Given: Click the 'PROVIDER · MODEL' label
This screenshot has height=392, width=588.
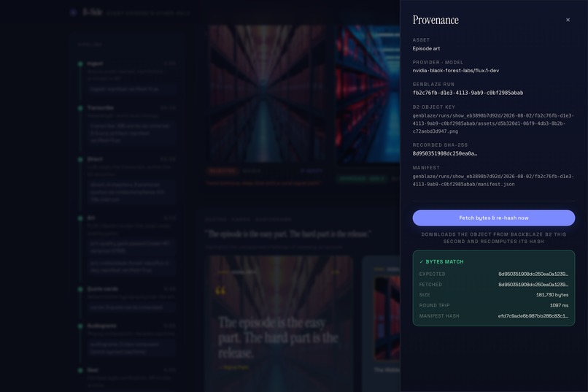Looking at the screenshot, I should point(438,62).
